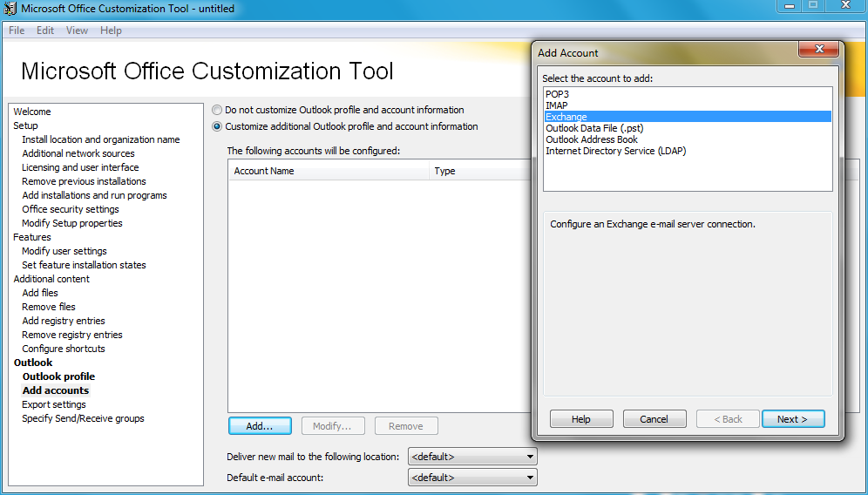Open 'Configure shortcuts' page

tap(63, 349)
